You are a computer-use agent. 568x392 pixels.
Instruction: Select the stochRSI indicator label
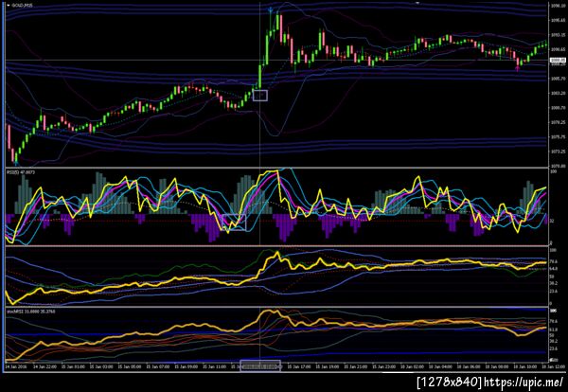pyautogui.click(x=31, y=312)
